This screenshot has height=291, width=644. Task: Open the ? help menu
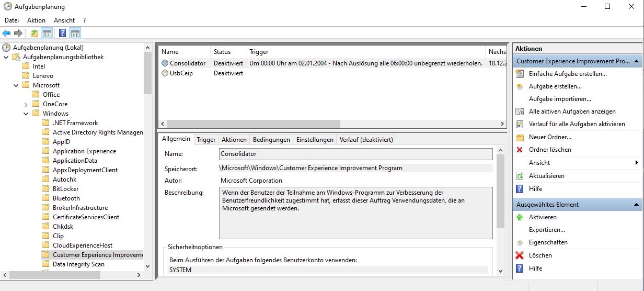84,20
